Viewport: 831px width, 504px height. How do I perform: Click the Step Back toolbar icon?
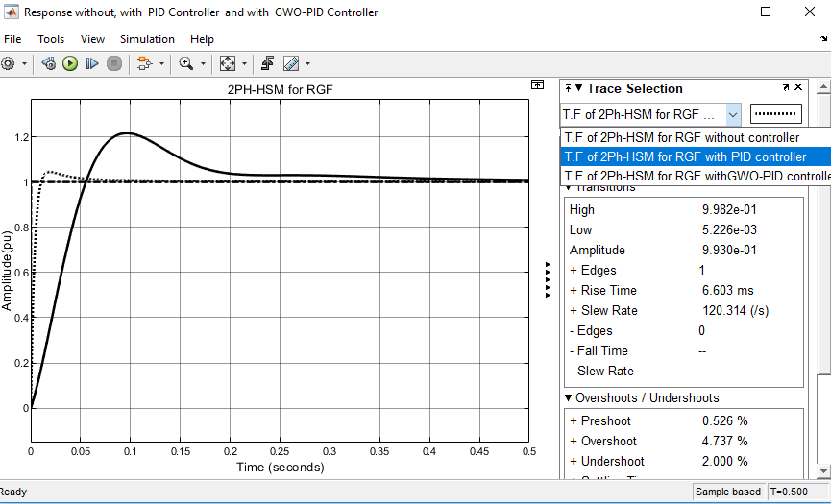click(x=49, y=64)
